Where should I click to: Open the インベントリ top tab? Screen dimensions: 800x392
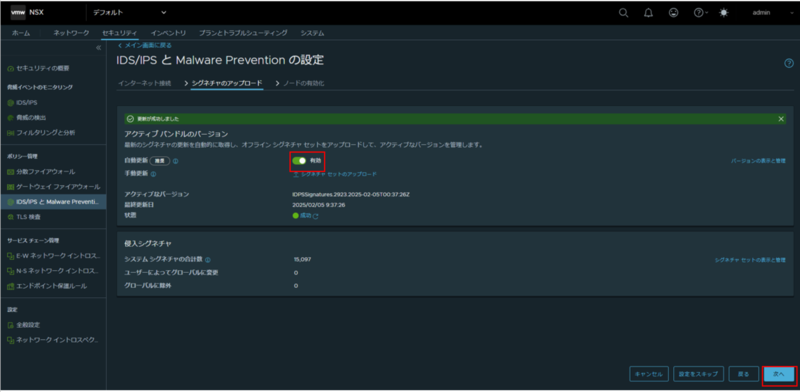(x=168, y=33)
